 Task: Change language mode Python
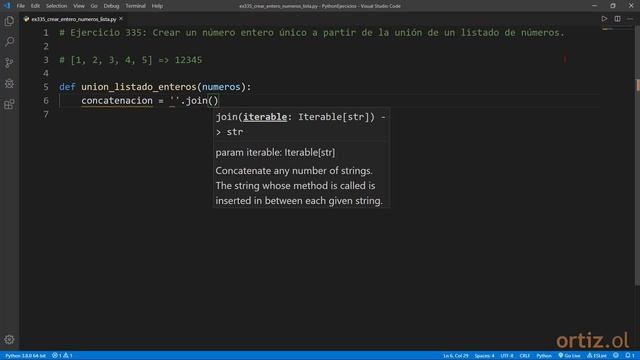coord(544,356)
